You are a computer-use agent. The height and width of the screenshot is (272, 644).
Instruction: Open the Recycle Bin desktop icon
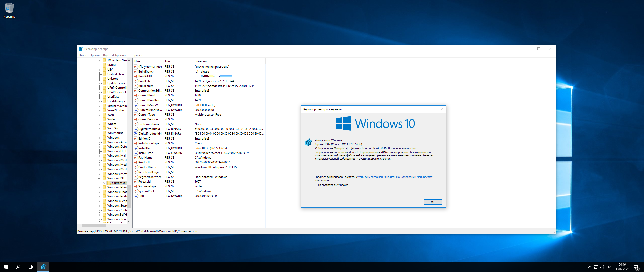tap(9, 10)
